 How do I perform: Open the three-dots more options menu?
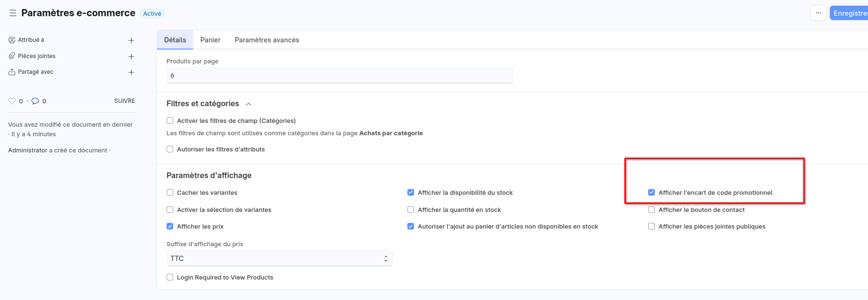818,13
